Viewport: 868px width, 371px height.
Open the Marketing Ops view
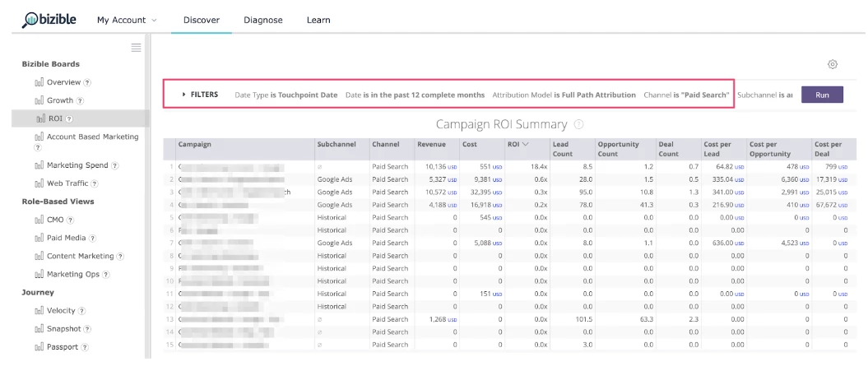coord(73,274)
